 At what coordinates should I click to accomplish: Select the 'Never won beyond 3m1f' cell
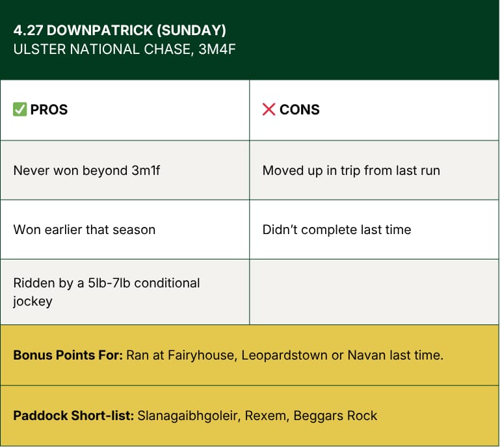click(125, 170)
